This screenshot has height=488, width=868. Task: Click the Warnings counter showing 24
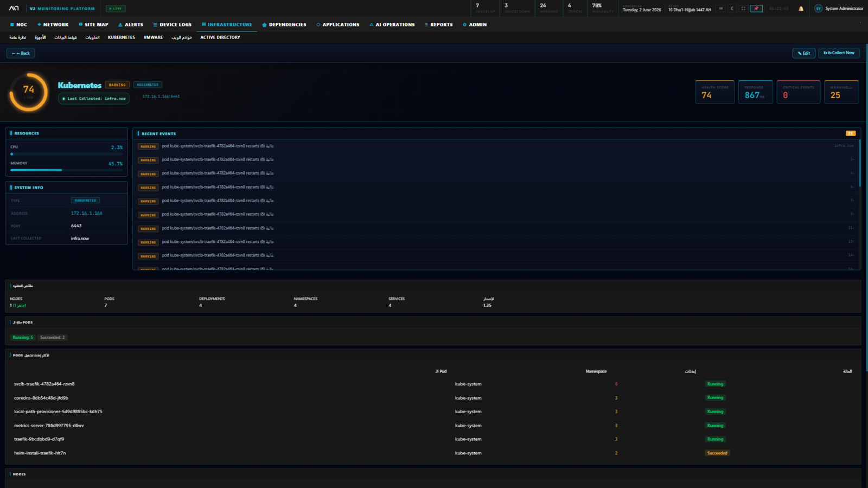[548, 8]
